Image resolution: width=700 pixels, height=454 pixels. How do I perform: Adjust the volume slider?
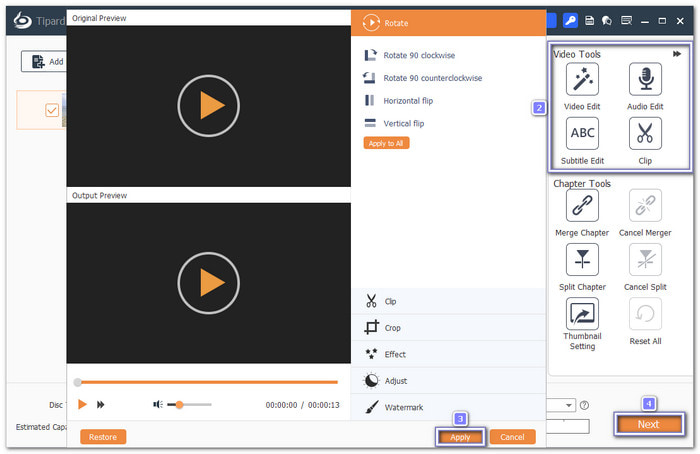pyautogui.click(x=189, y=405)
